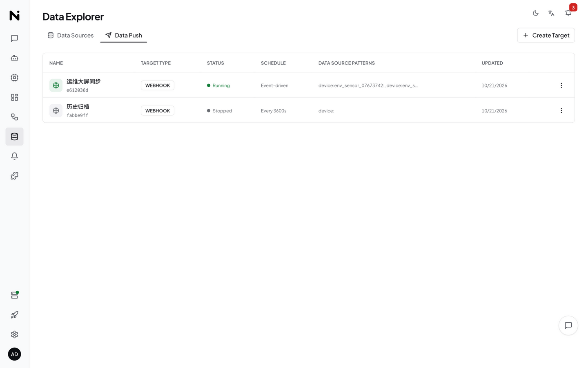
Task: Click the TARGET TYPE column header
Action: (156, 63)
